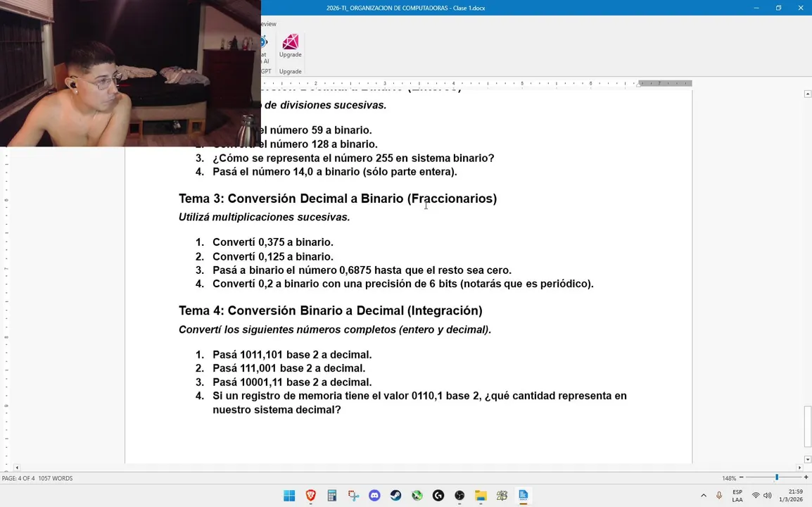Click heading 'Tema 3: Conversión Decimal a Binario'
Image resolution: width=812 pixels, height=507 pixels.
[338, 199]
